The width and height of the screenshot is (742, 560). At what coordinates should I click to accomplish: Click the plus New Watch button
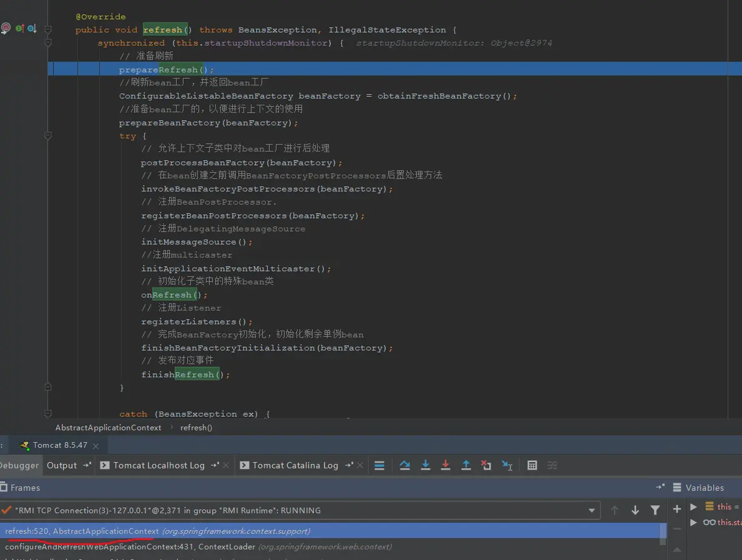(x=676, y=509)
